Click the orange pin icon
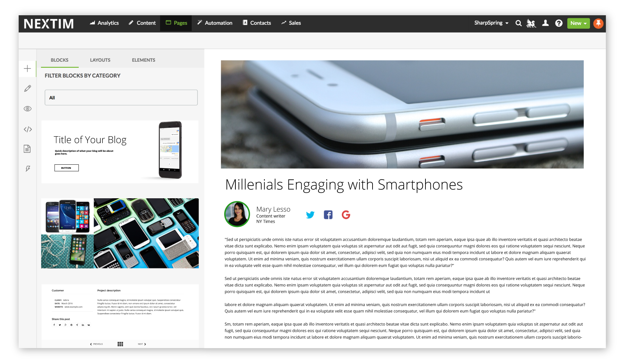 [x=598, y=23]
